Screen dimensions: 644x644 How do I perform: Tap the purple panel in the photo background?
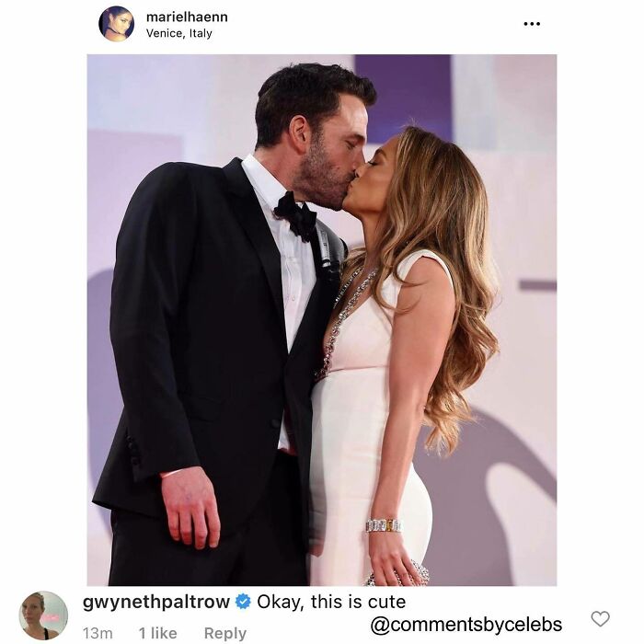coord(403,97)
